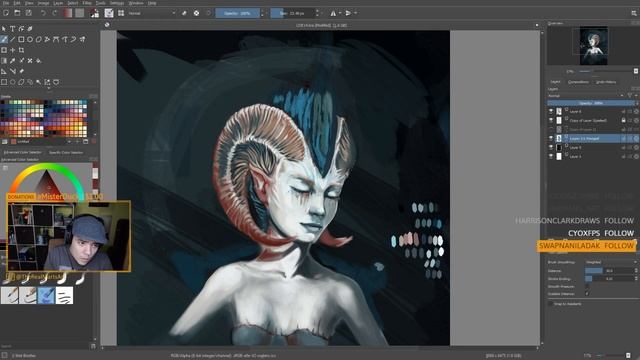Open the Settings menu
The height and width of the screenshot is (360, 640).
click(117, 3)
